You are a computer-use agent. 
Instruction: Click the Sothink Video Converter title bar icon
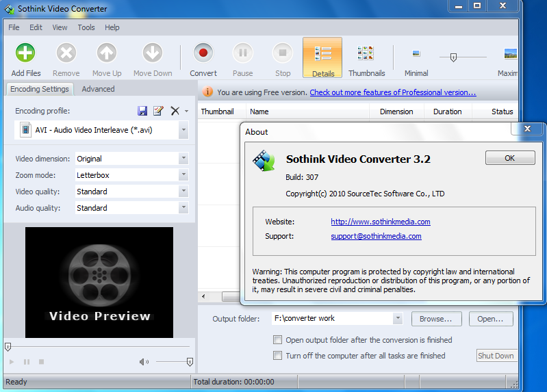click(10, 9)
